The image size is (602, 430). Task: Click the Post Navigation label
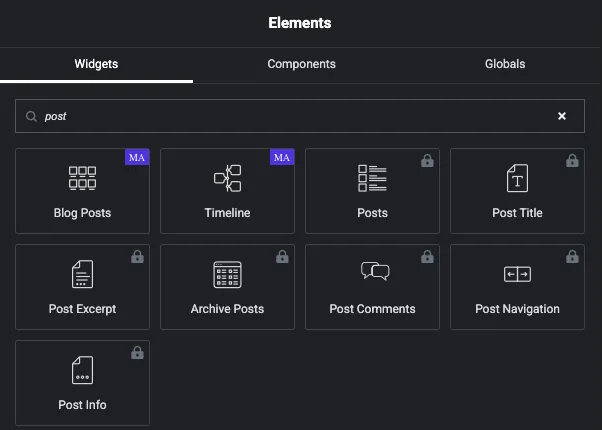(517, 309)
